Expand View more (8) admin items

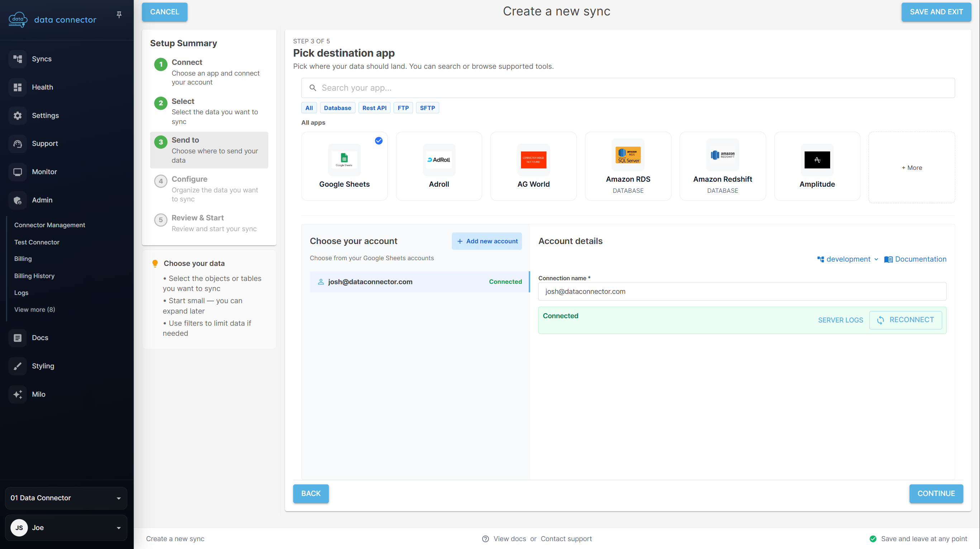[35, 309]
